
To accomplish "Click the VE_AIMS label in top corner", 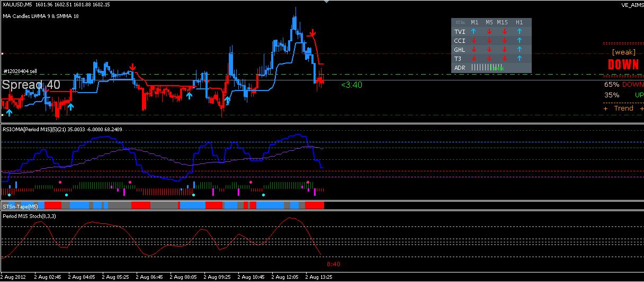I will tap(632, 5).
